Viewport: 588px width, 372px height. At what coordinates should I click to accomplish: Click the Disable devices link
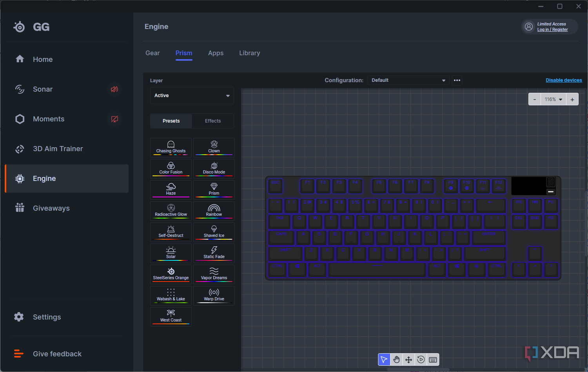(564, 80)
